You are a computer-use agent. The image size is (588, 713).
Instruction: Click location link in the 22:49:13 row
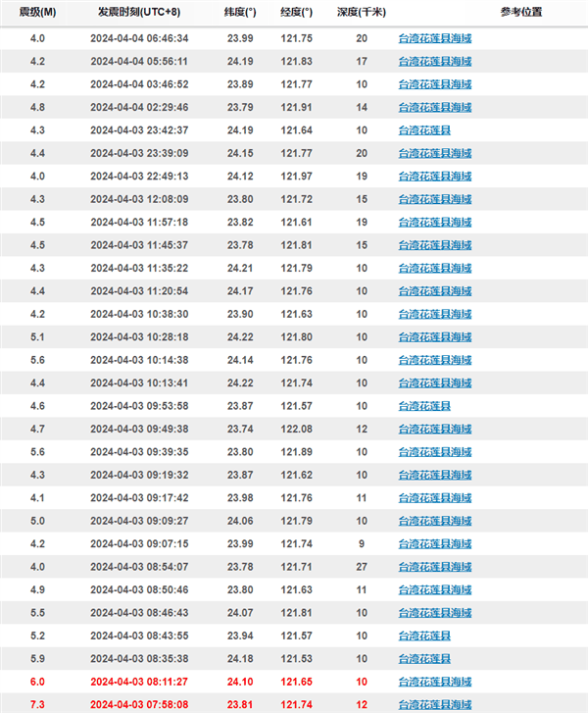435,177
